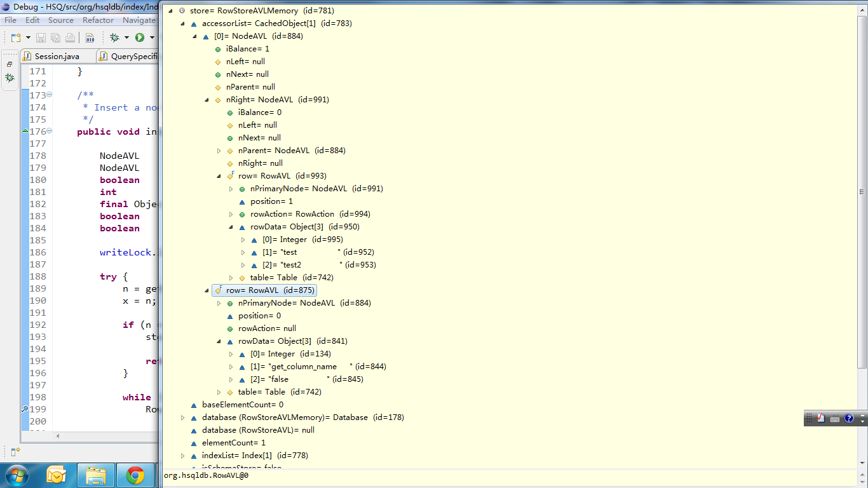This screenshot has width=868, height=488.
Task: Click the restore view icon in sidebar
Action: tap(10, 64)
